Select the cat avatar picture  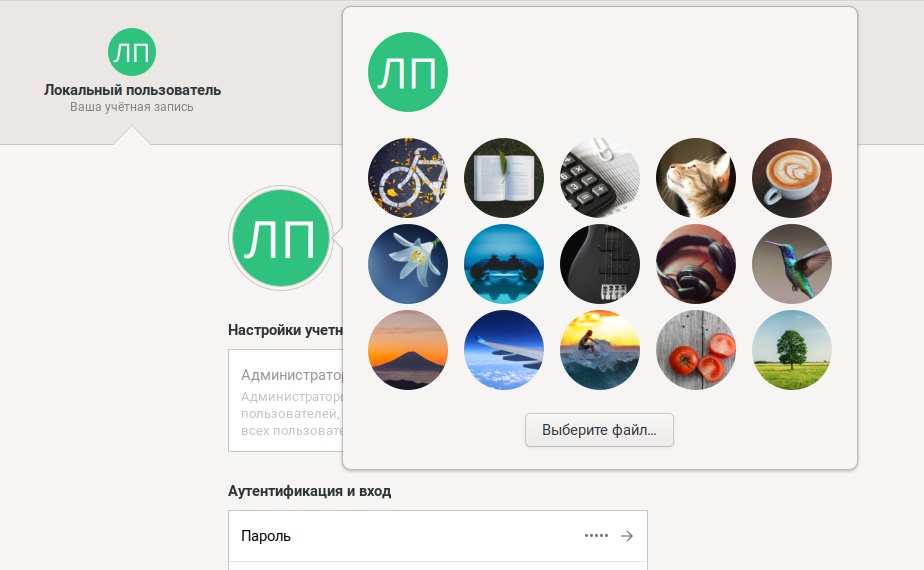pos(696,178)
